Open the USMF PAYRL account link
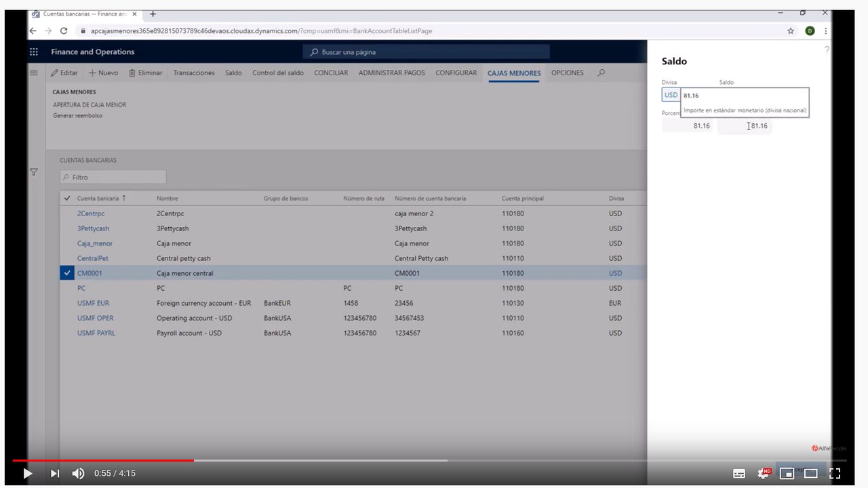The width and height of the screenshot is (868, 488). [x=96, y=333]
